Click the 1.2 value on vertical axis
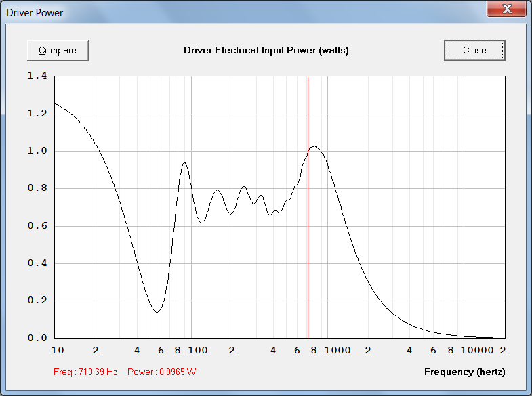Screen dimensions: 532x396 [37, 114]
